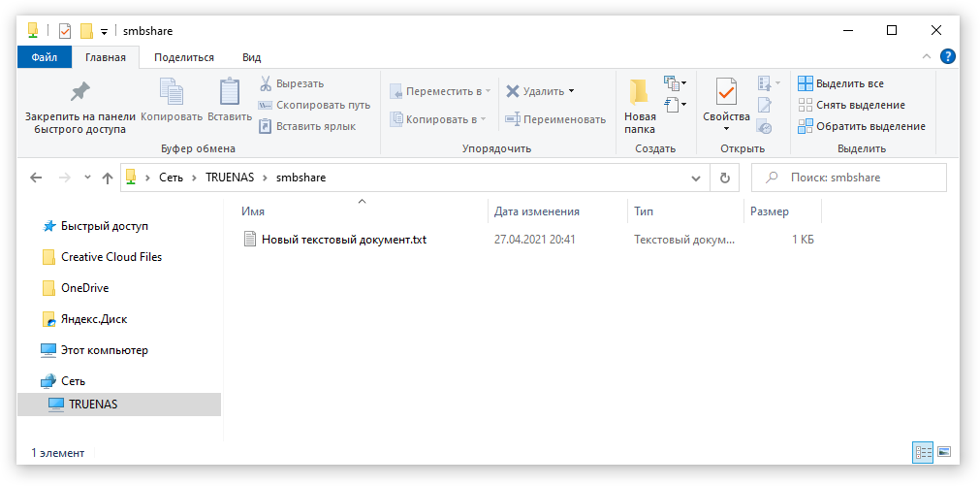
Task: Open Easy access dropdown in Создать group
Action: point(675,104)
